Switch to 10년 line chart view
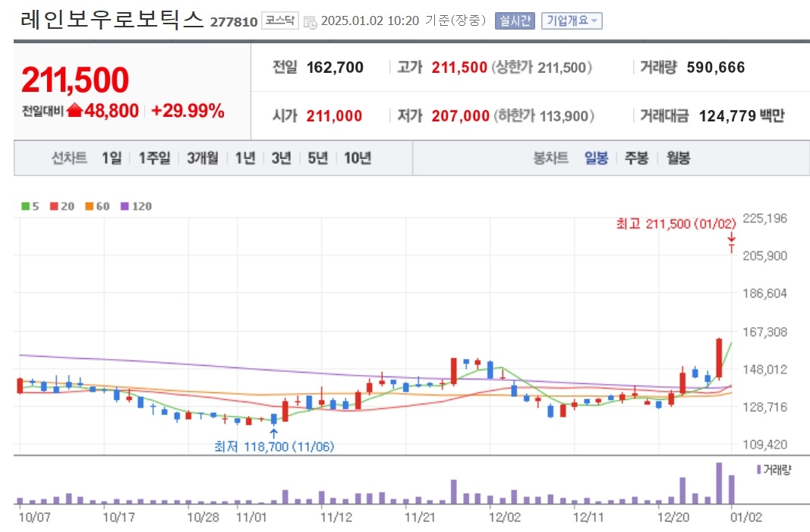 [x=357, y=158]
